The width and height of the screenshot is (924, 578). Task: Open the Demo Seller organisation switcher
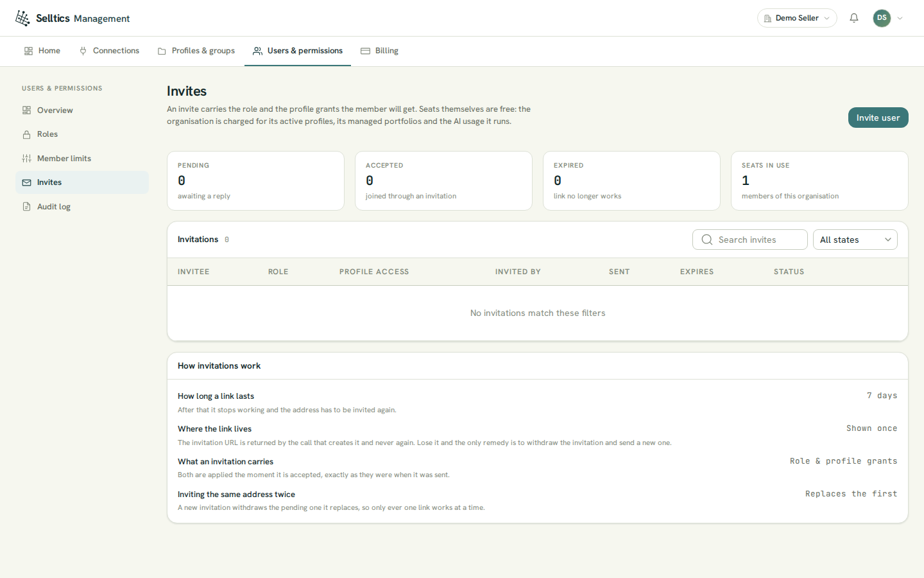797,18
